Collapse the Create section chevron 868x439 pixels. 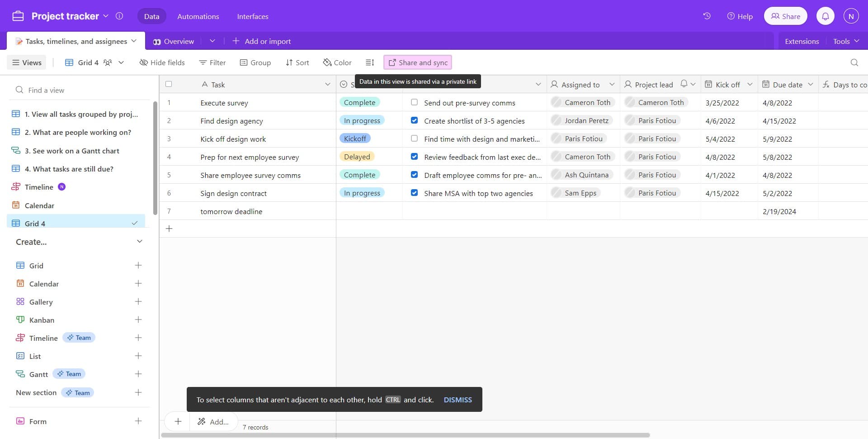140,242
